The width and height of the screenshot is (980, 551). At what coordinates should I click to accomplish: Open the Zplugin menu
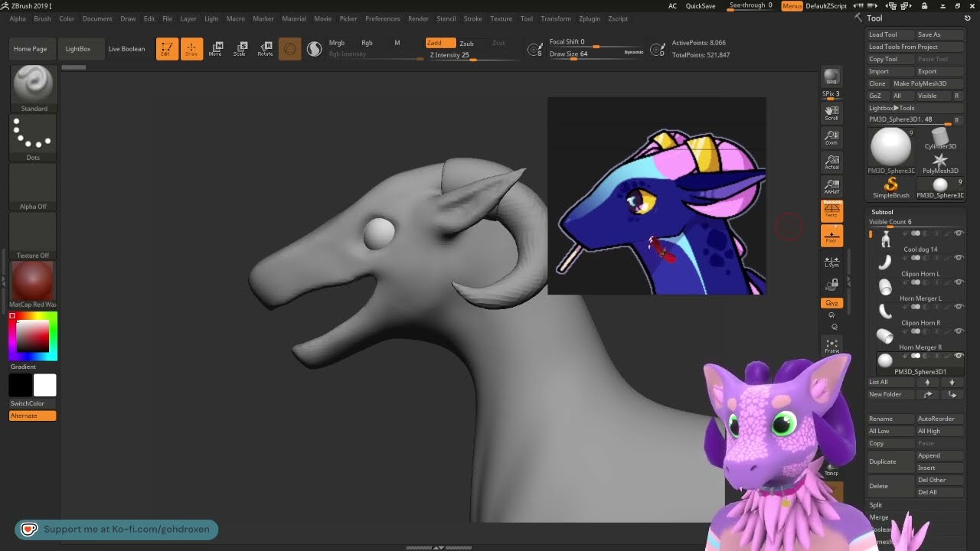click(x=590, y=18)
